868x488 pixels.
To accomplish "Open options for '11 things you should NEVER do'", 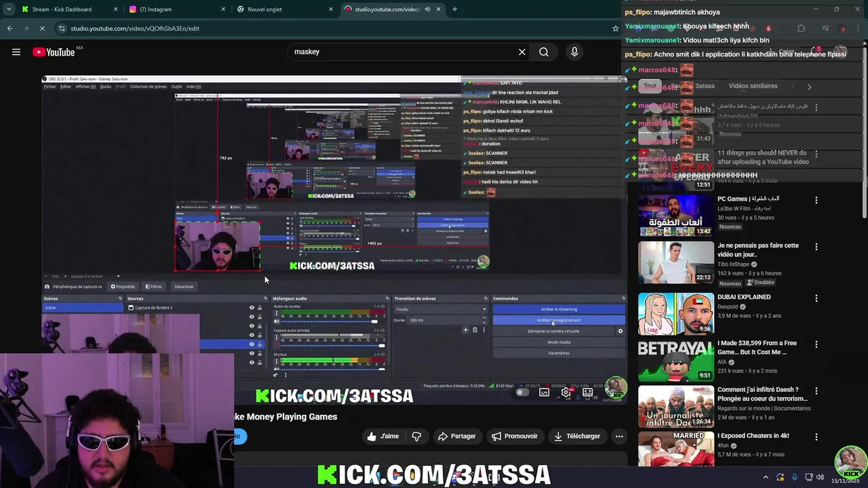I will coord(816,155).
